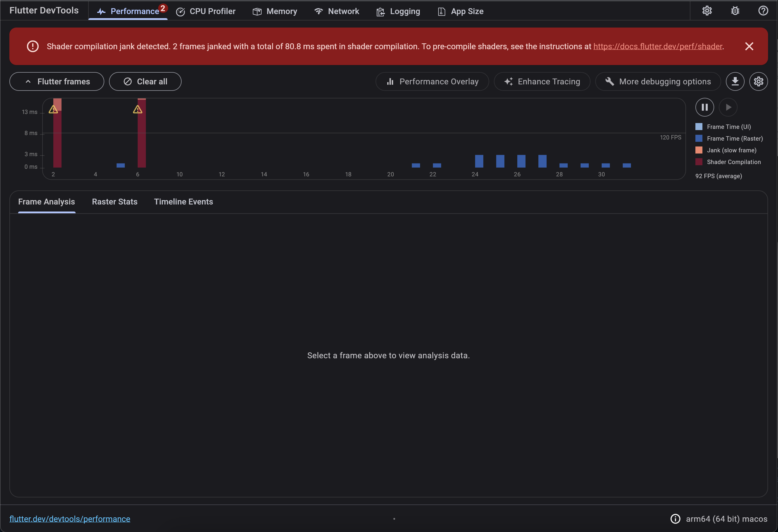Screen dimensions: 778x532
Task: Expand More debugging options
Action: point(658,81)
